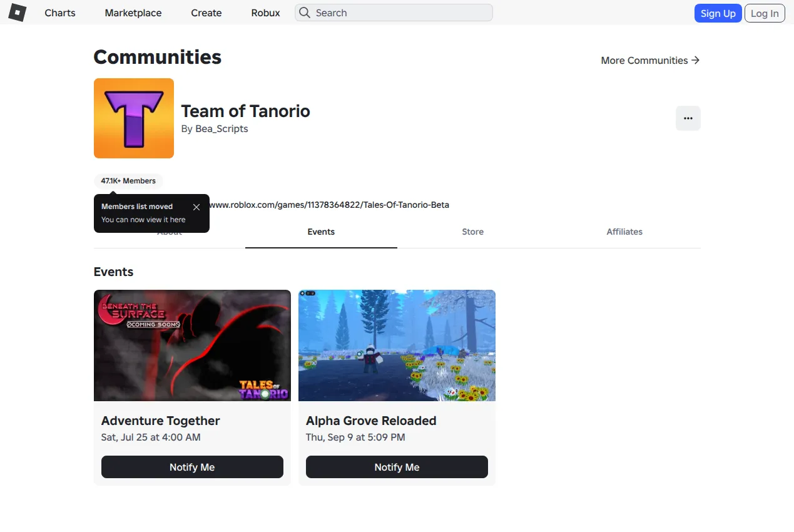Open the Alpha Grove Reloaded event image
The image size is (794, 532).
tap(397, 345)
